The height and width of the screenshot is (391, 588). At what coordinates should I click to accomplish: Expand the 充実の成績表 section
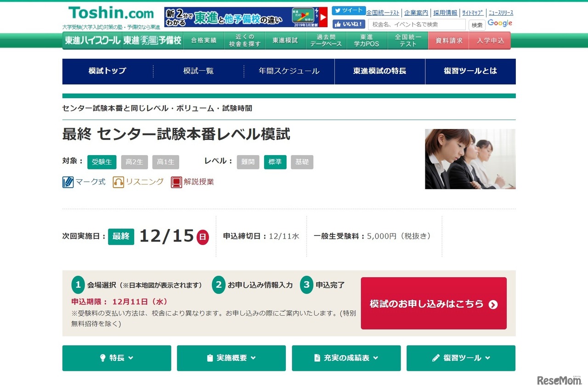[x=346, y=358]
